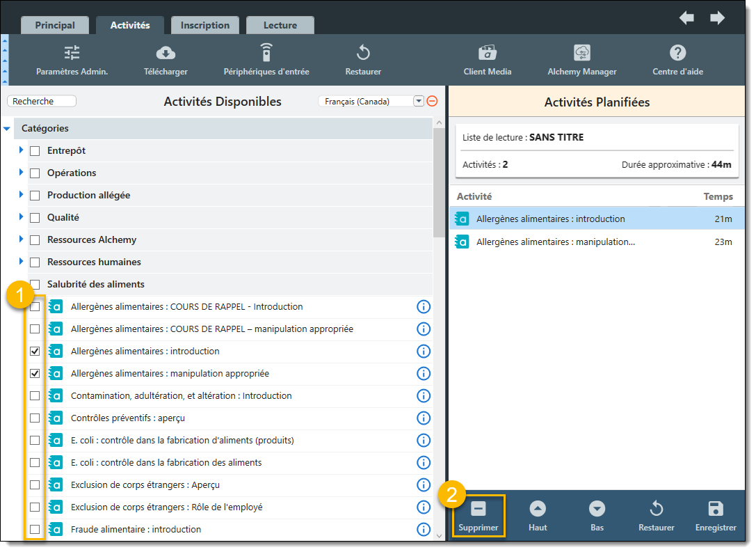Open Périphériques d'entrée remote icon

tap(266, 53)
